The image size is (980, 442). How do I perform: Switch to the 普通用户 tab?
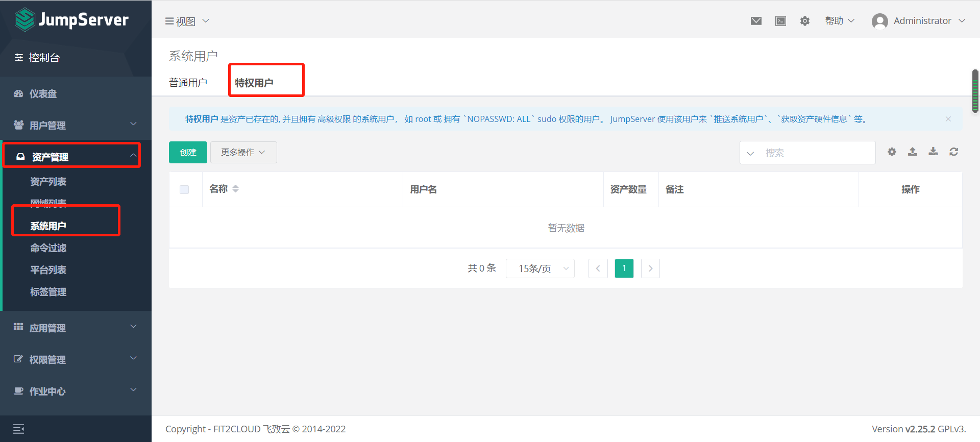[x=188, y=83]
